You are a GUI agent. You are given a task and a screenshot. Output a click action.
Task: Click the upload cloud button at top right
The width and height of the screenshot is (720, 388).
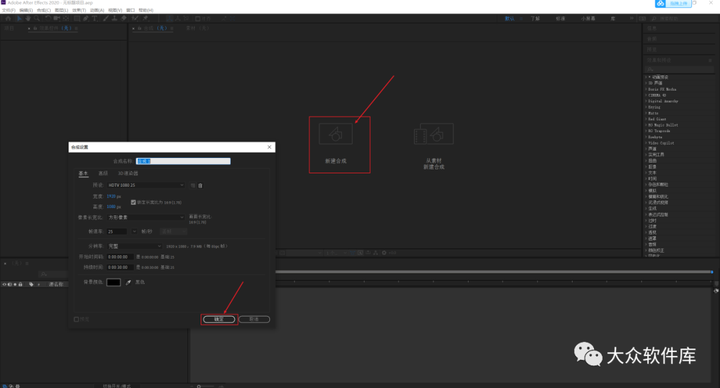673,4
